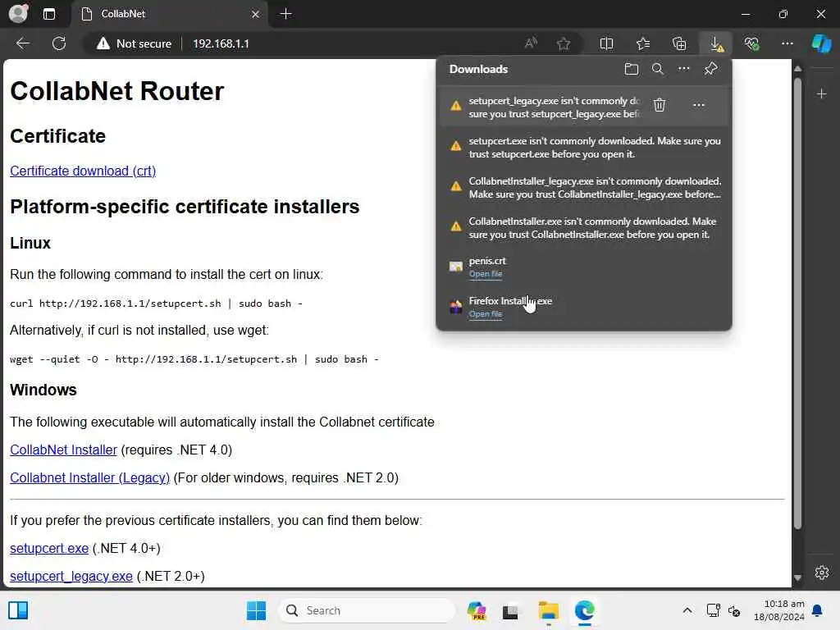Activate Read aloud icon in address bar

coord(531,43)
